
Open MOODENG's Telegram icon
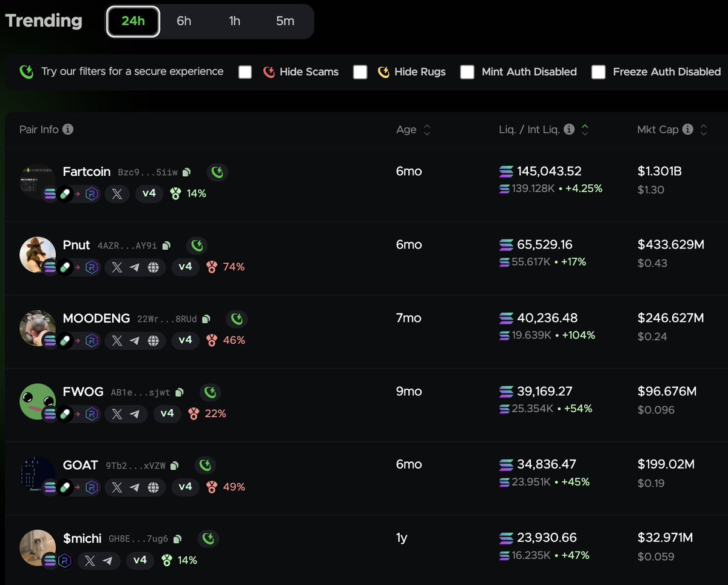click(x=133, y=341)
